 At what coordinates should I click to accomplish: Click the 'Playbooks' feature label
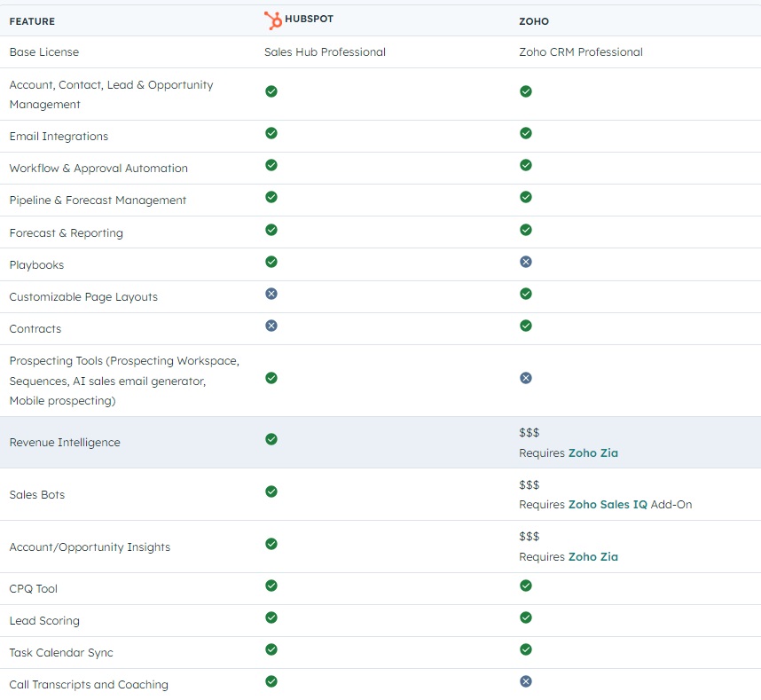pos(36,265)
